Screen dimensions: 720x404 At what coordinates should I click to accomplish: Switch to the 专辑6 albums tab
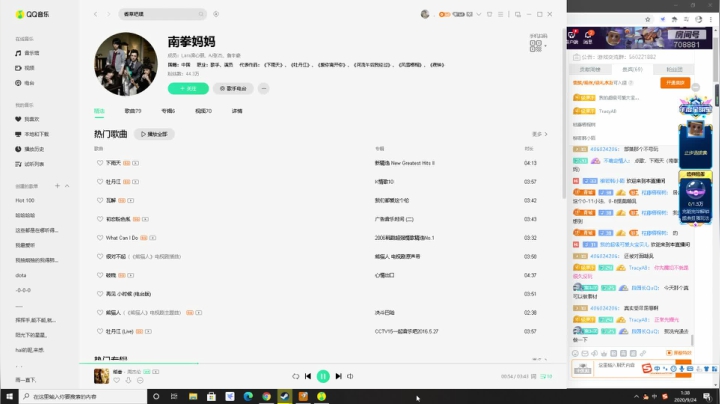click(x=168, y=111)
